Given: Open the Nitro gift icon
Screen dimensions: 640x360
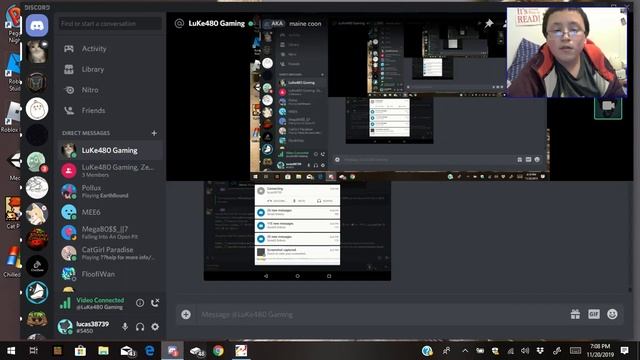Looking at the screenshot, I should pos(576,314).
